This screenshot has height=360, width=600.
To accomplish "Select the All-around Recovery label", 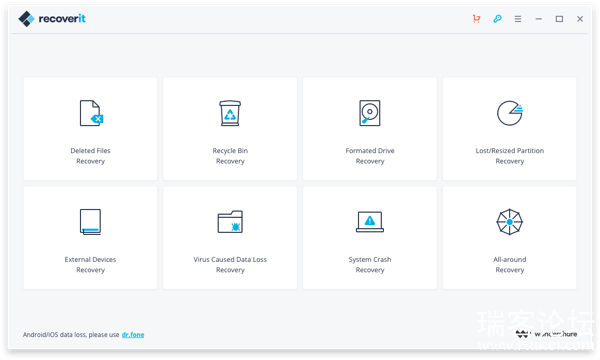I will click(x=510, y=264).
